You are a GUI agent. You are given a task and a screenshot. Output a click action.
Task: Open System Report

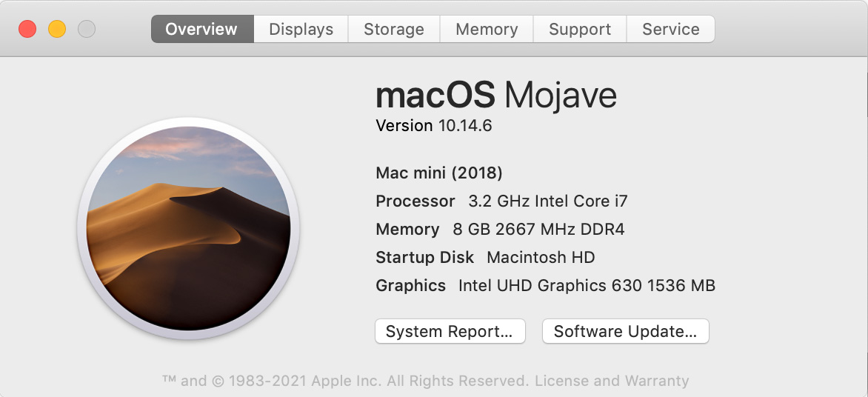450,331
